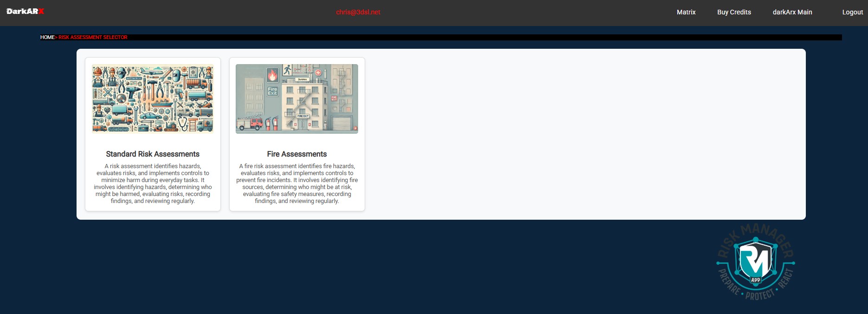Return to HOME via the breadcrumb

pyautogui.click(x=47, y=37)
